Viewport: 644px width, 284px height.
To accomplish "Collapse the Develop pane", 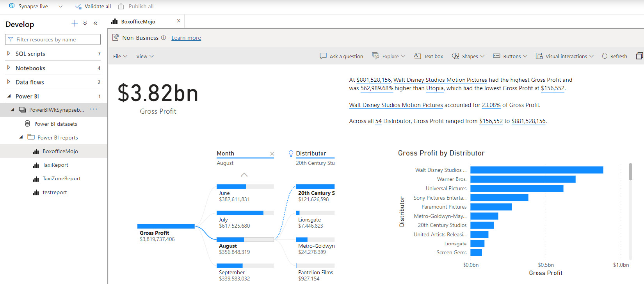I will point(95,23).
